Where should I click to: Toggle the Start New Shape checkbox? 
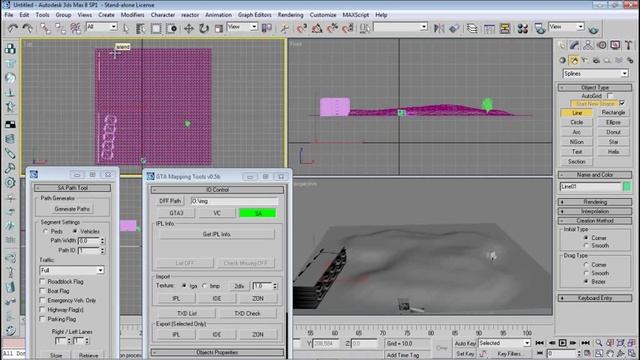[x=622, y=103]
